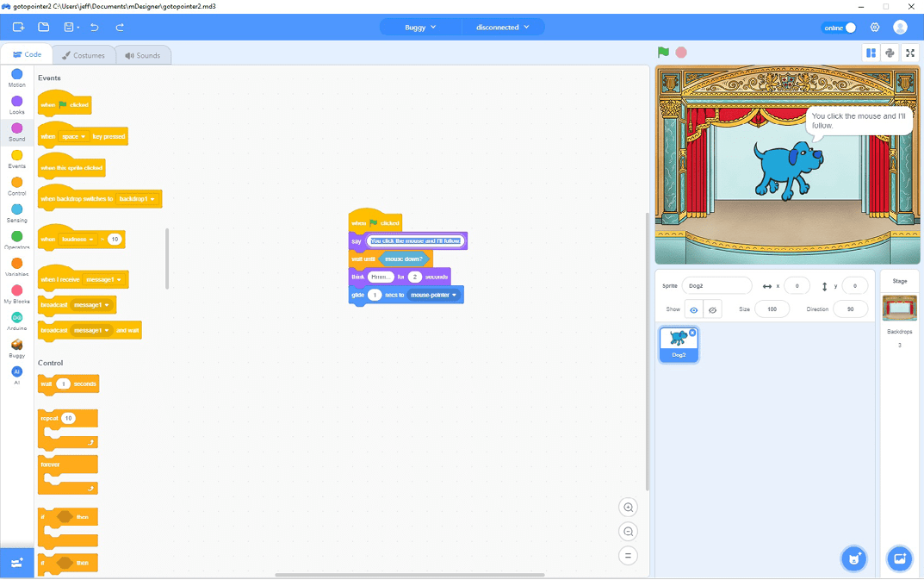Click the sprite Size field
This screenshot has height=580, width=924.
point(772,309)
